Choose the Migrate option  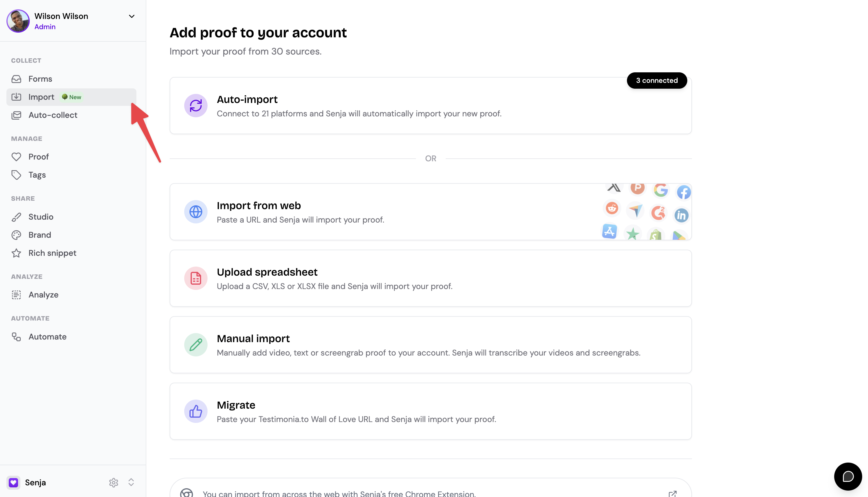click(431, 411)
